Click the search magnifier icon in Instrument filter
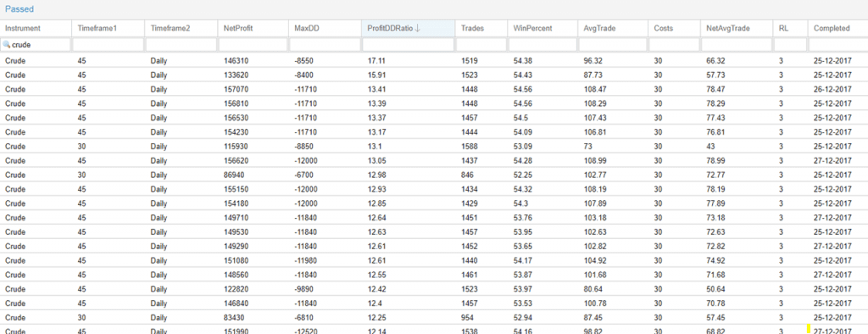This screenshot has width=868, height=334. click(7, 45)
